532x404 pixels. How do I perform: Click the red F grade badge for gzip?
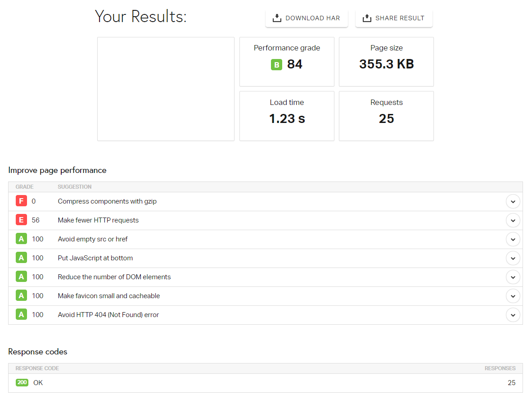[x=21, y=200]
